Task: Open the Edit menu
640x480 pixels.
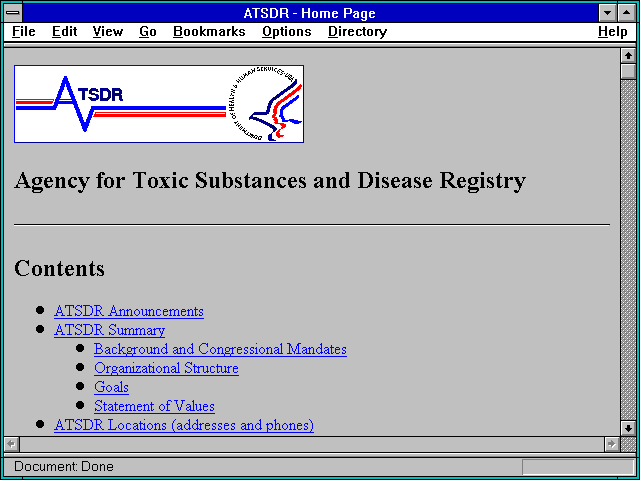Action: coord(64,32)
